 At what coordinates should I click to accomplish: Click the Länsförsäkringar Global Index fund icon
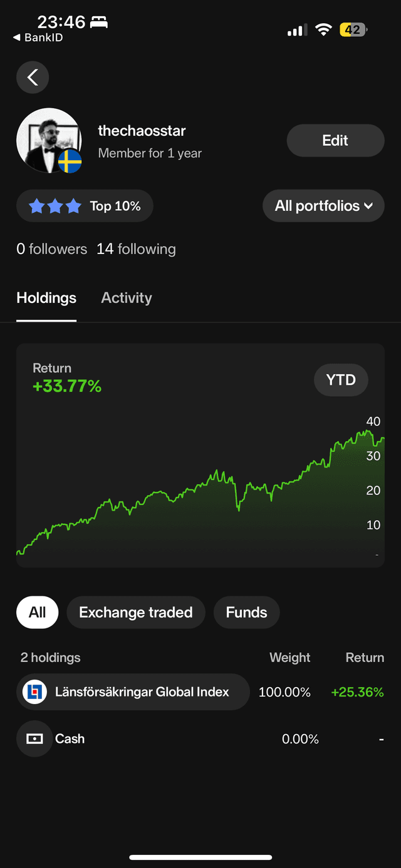[x=34, y=692]
